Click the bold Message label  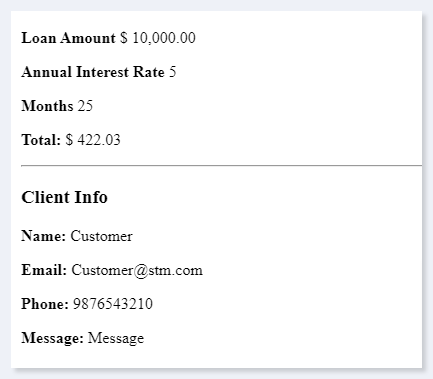coord(52,338)
